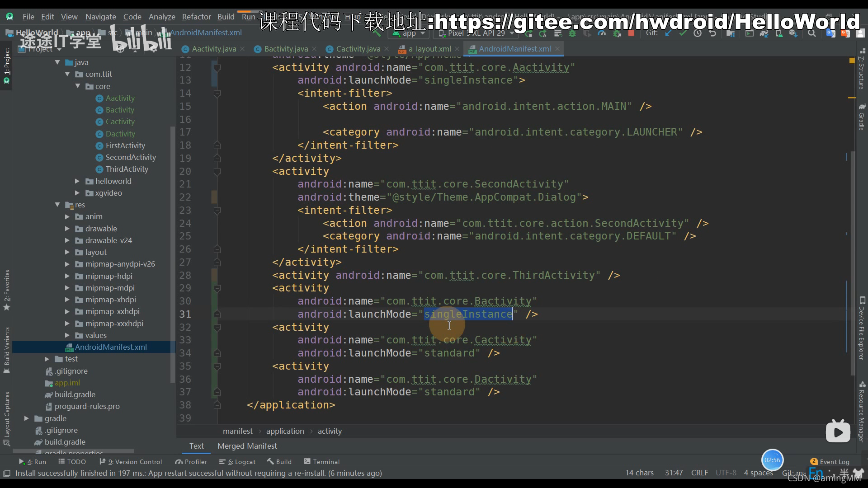
Task: Click the CRLF line separator status
Action: tap(699, 473)
